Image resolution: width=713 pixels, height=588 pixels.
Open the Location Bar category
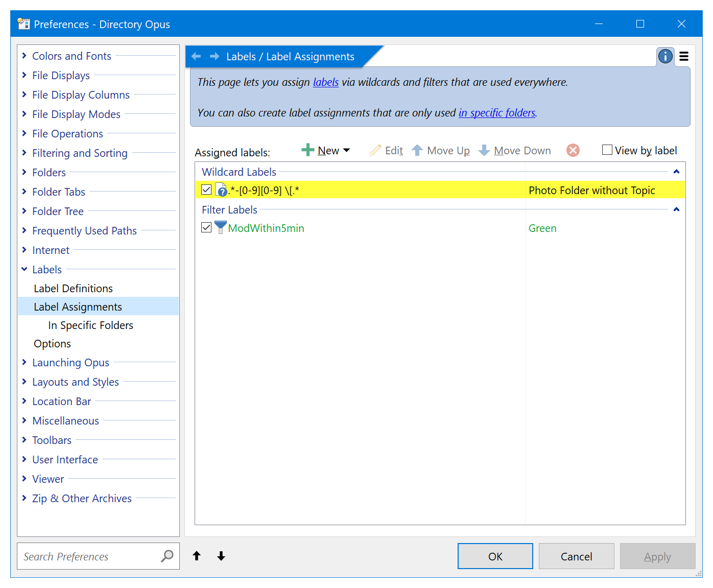coord(61,401)
